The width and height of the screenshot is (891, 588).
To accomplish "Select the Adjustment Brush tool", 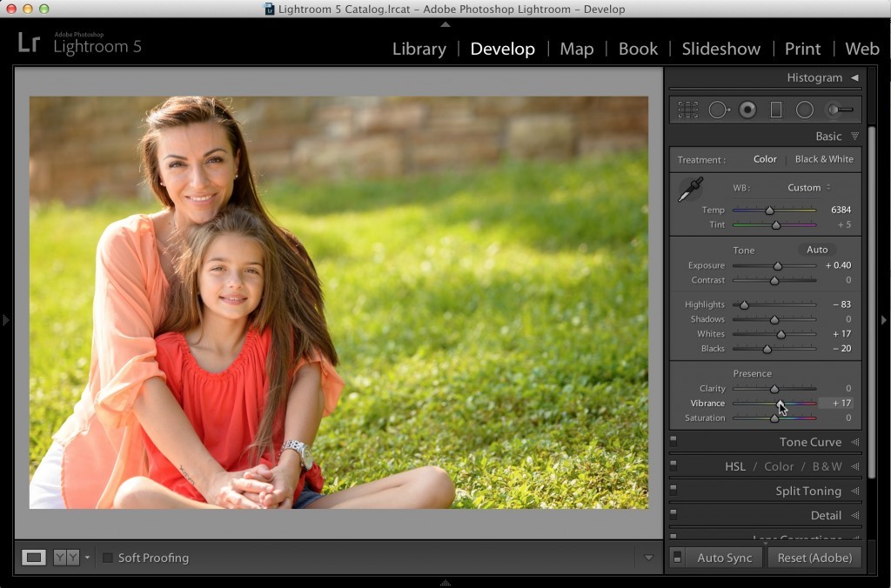I will tap(840, 110).
